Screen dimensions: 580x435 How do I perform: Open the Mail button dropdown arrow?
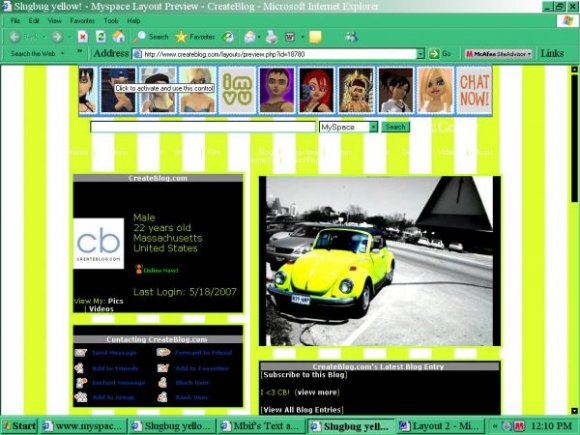click(x=259, y=37)
